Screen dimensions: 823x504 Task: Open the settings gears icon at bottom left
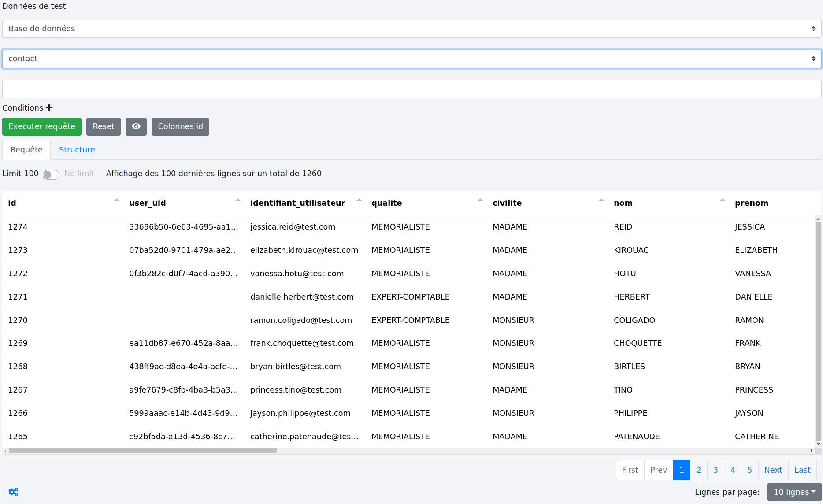[x=13, y=492]
